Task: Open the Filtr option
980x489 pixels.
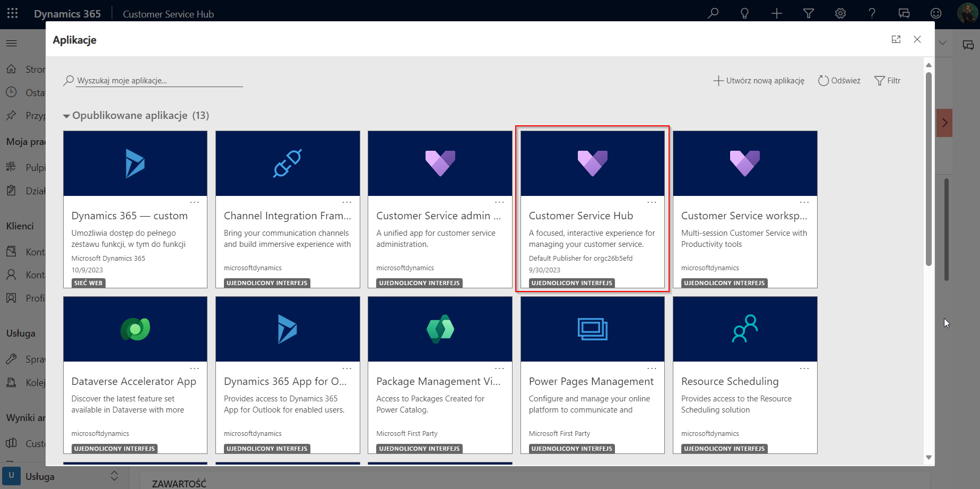Action: 888,81
